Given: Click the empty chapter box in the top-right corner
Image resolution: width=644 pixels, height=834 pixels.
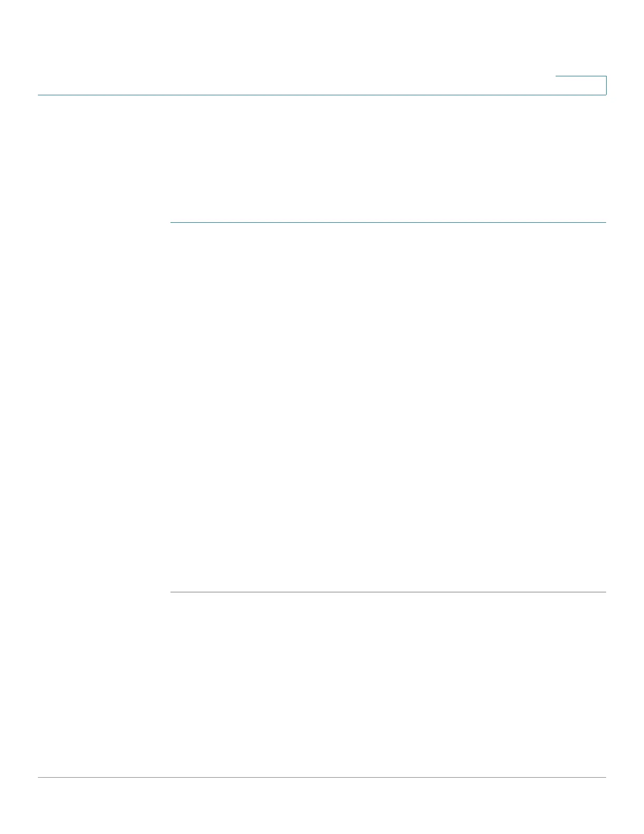Looking at the screenshot, I should click(581, 85).
